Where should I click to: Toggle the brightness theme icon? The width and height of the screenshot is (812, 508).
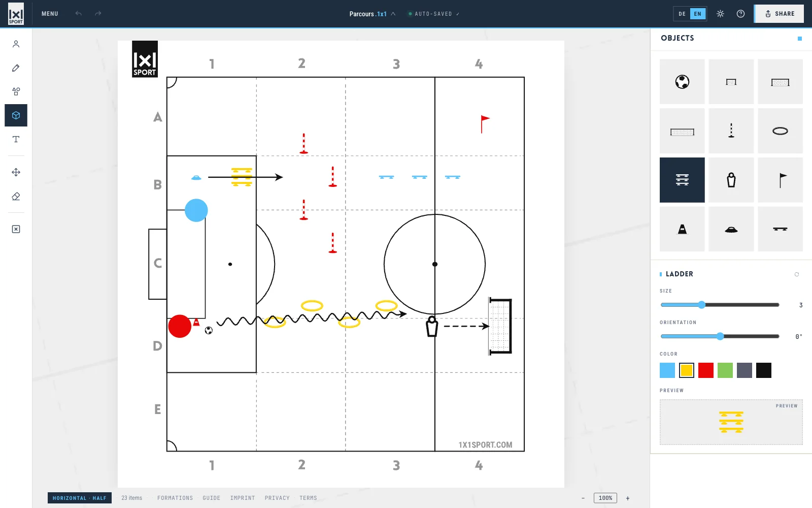pos(720,14)
